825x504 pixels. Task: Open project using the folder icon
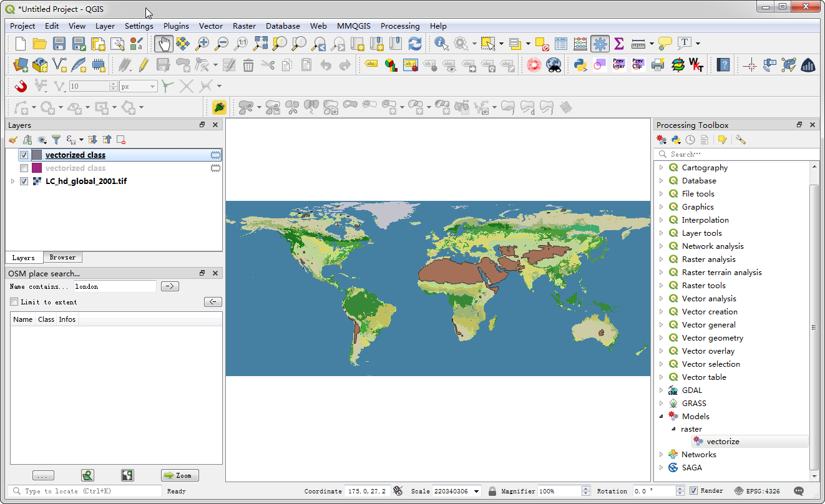coord(40,44)
